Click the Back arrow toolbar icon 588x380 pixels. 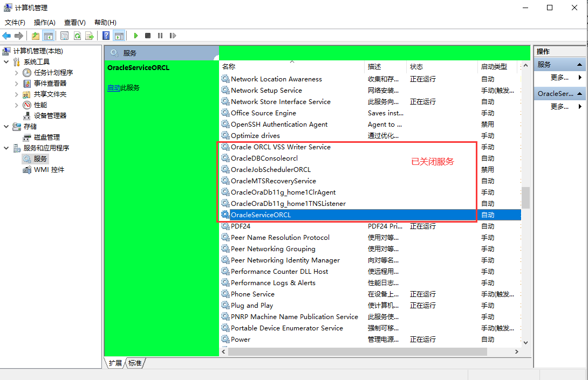[6, 36]
